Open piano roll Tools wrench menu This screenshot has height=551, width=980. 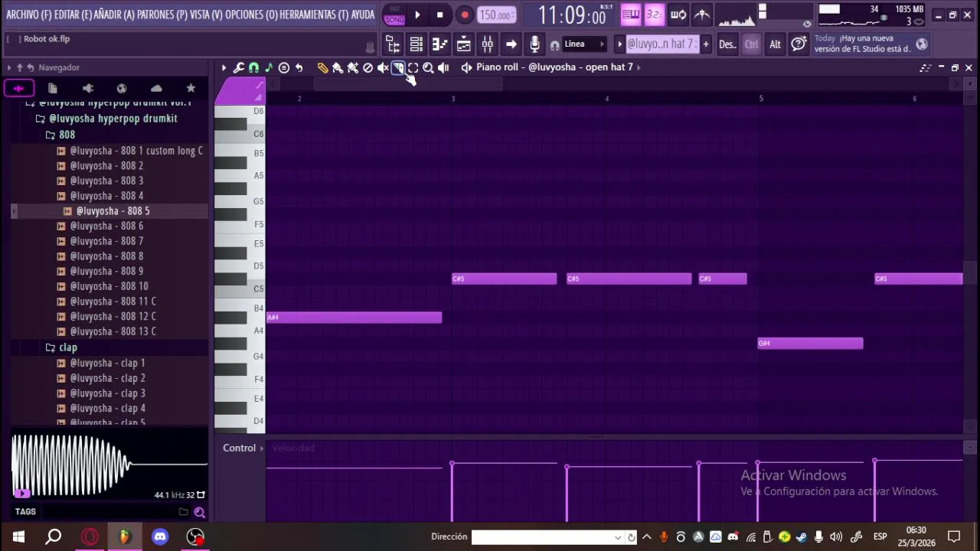pyautogui.click(x=239, y=68)
